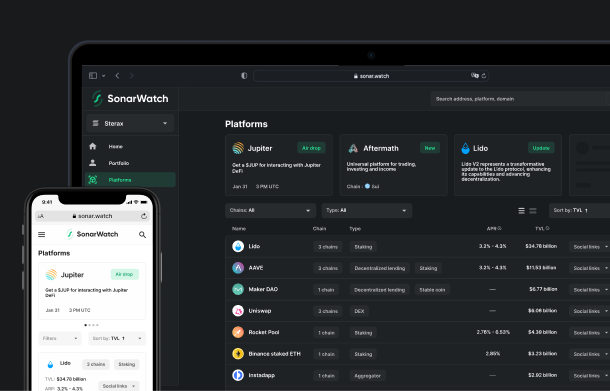Screen dimensions: 610x391
Task: Reload the page on phone browser
Action: click(144, 216)
